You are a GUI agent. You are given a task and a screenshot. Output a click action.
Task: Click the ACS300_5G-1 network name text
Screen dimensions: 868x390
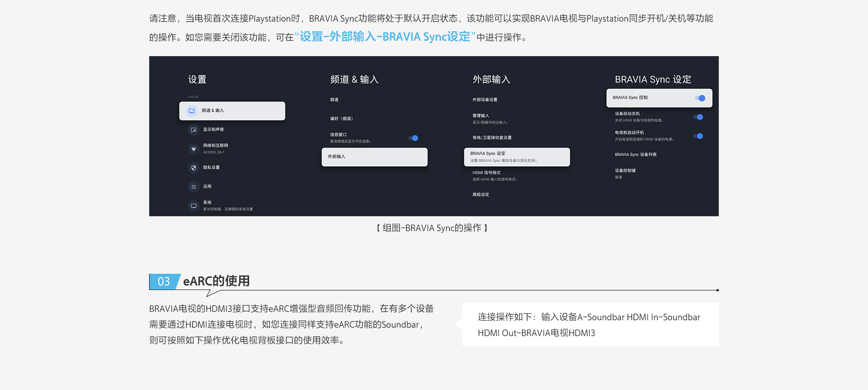(213, 152)
